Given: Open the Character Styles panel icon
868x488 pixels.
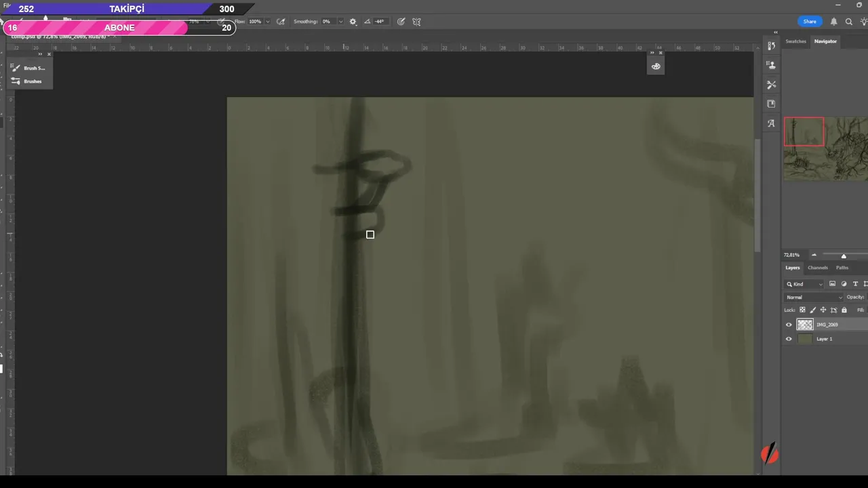Looking at the screenshot, I should (x=771, y=123).
